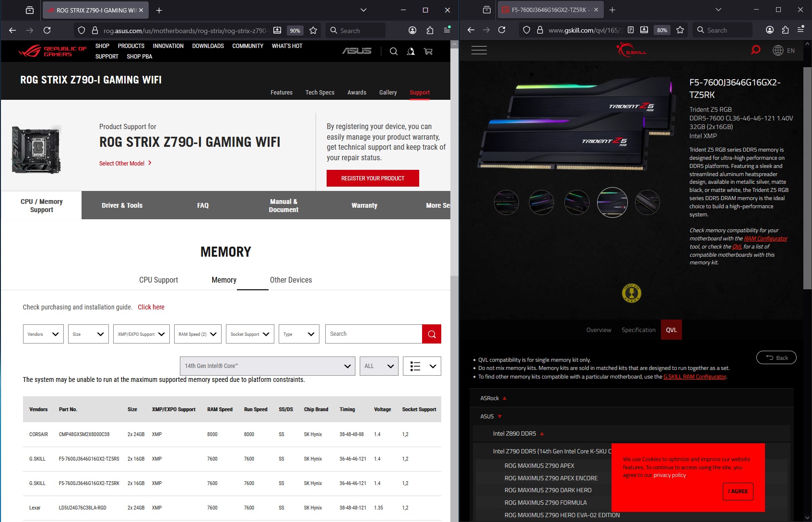The image size is (812, 522).
Task: Toggle reader view on the G.SKILL page
Action: coord(631,30)
